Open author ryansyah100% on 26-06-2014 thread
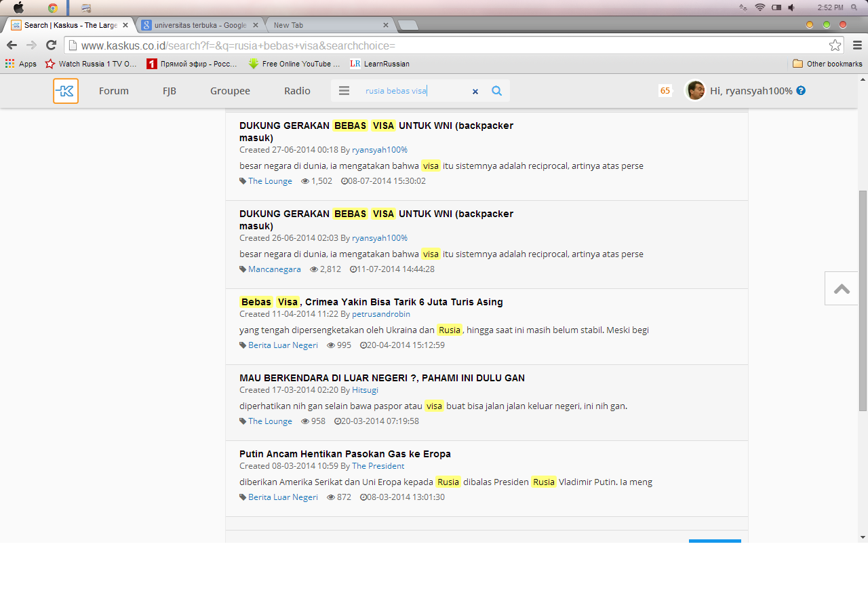Image resolution: width=868 pixels, height=597 pixels. (380, 238)
